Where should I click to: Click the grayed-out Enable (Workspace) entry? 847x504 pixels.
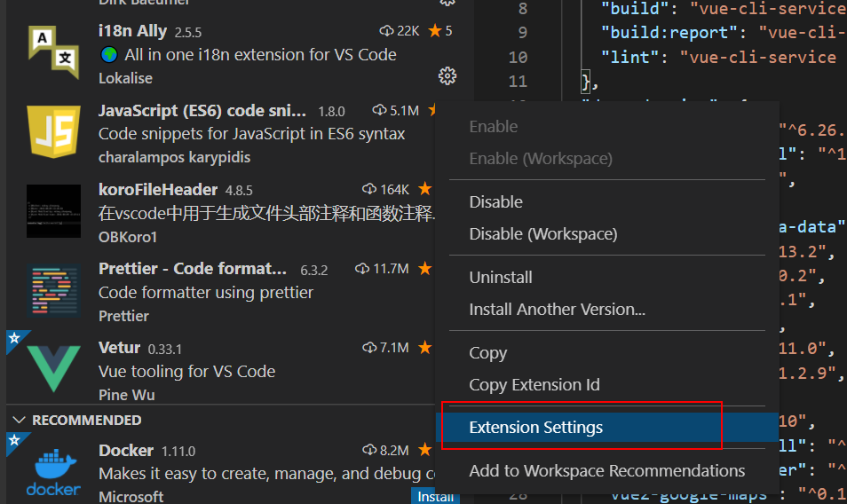click(607, 158)
